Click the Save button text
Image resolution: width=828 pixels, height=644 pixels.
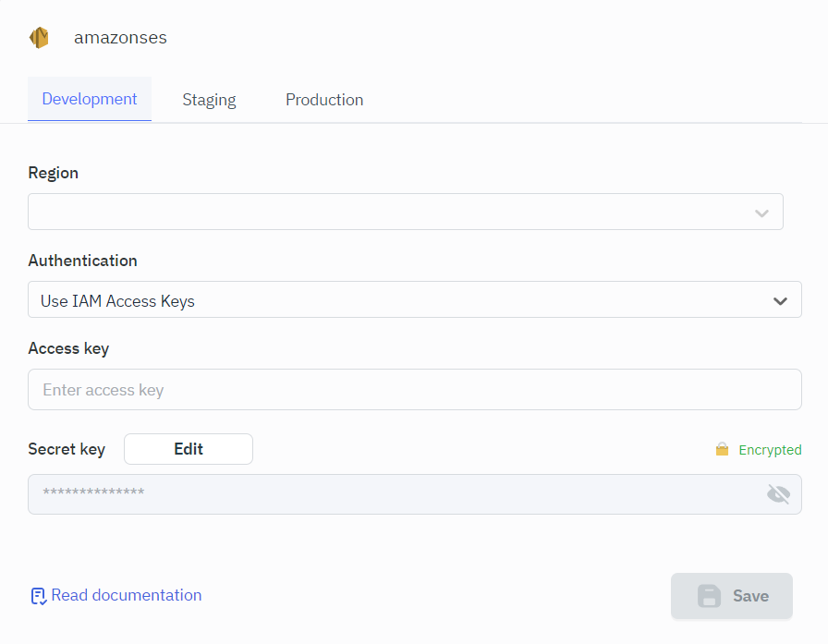pos(750,596)
